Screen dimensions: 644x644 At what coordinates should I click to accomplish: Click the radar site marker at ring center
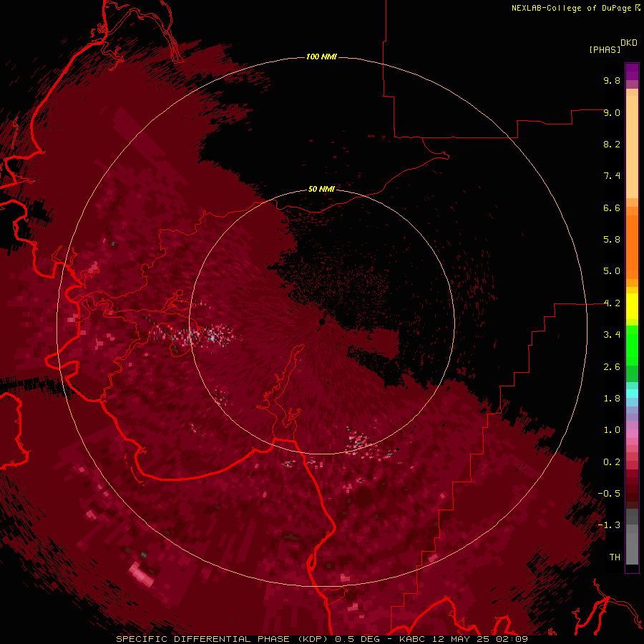click(322, 321)
